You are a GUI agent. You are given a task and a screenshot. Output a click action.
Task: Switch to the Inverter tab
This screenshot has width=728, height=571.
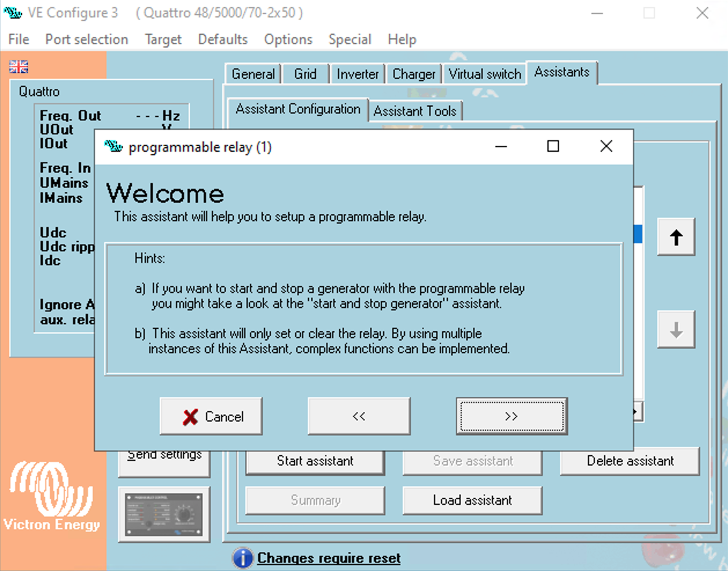click(358, 74)
